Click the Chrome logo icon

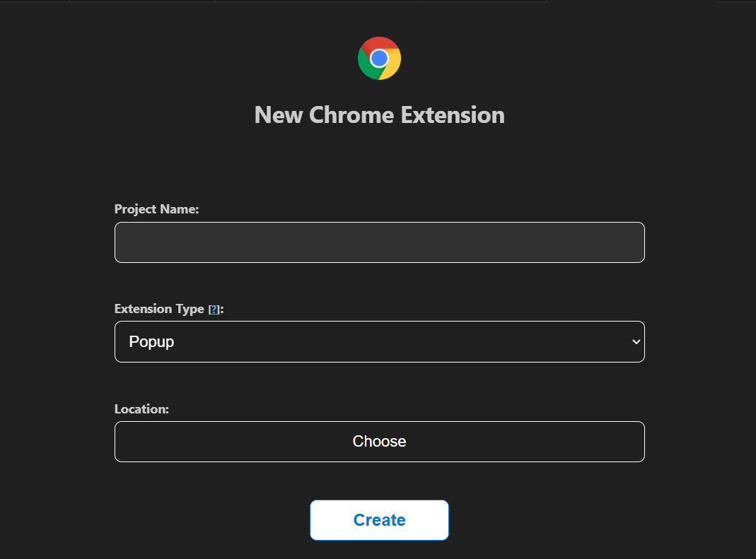(379, 59)
